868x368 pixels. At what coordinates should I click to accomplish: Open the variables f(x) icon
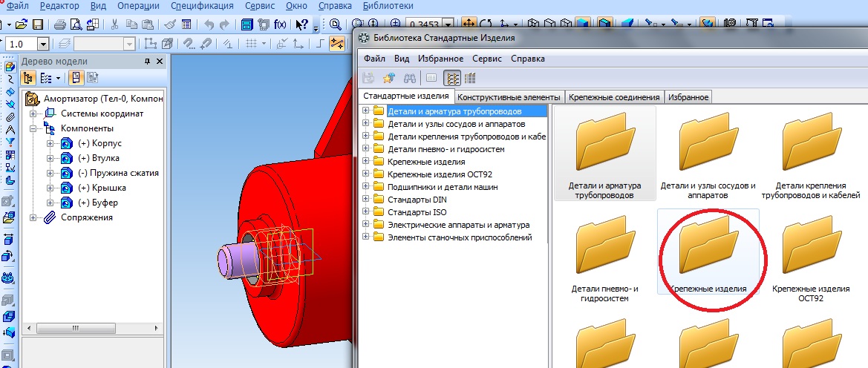coord(281,24)
